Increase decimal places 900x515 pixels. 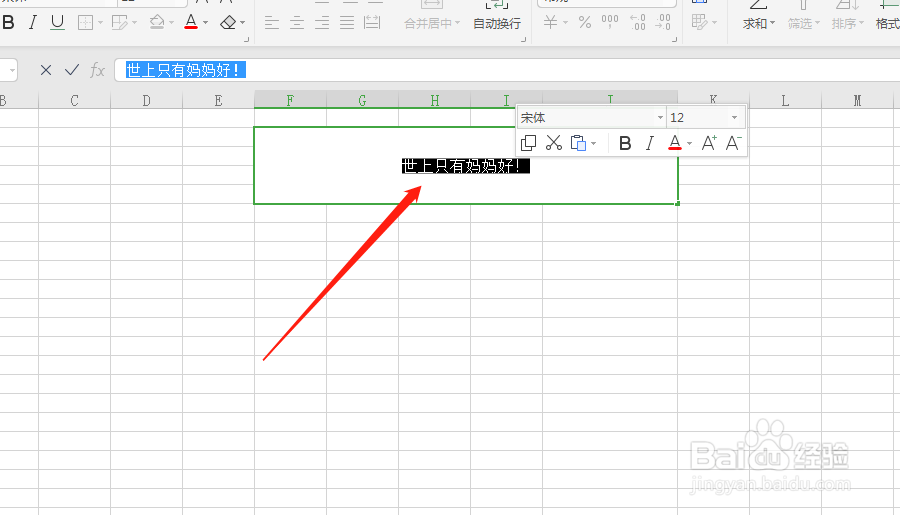pyautogui.click(x=638, y=23)
